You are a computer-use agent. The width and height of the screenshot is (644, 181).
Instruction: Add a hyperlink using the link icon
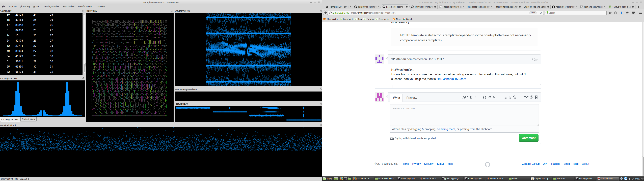495,97
